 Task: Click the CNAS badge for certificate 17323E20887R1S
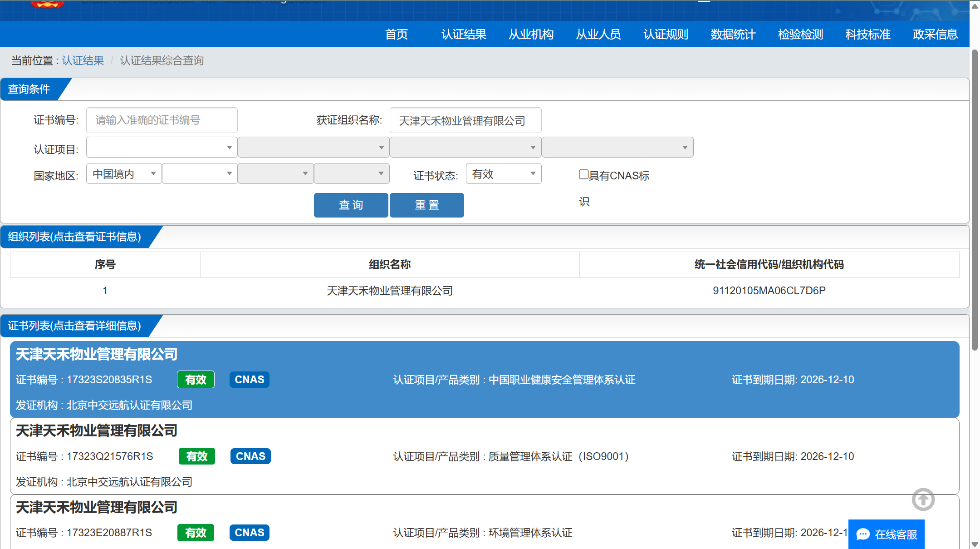point(250,533)
